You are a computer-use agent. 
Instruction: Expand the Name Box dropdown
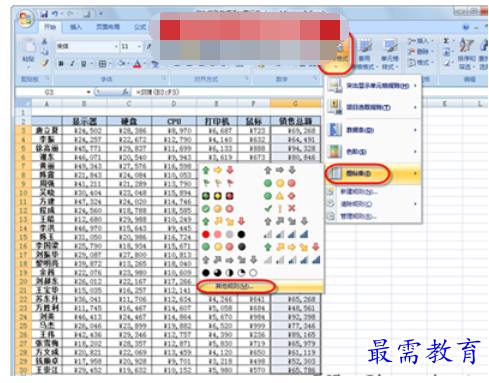(89, 92)
